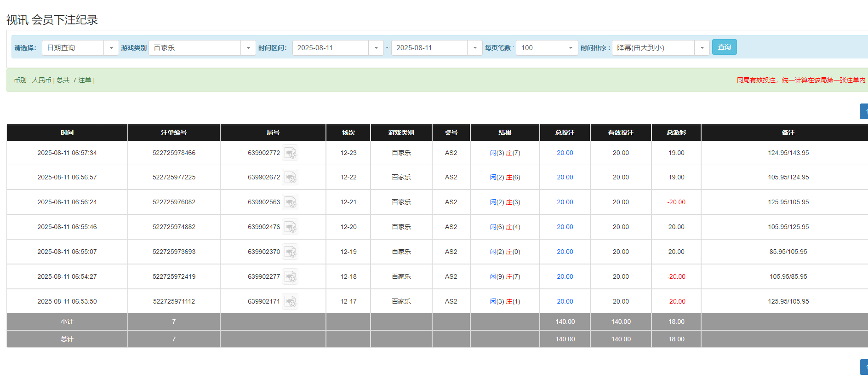Open video replay icon for round 639902563
The image size is (868, 385).
290,202
